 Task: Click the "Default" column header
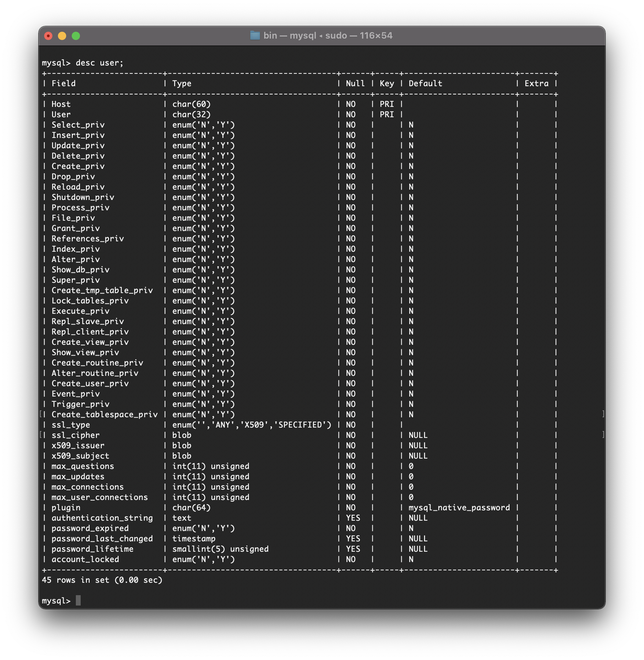coord(425,83)
